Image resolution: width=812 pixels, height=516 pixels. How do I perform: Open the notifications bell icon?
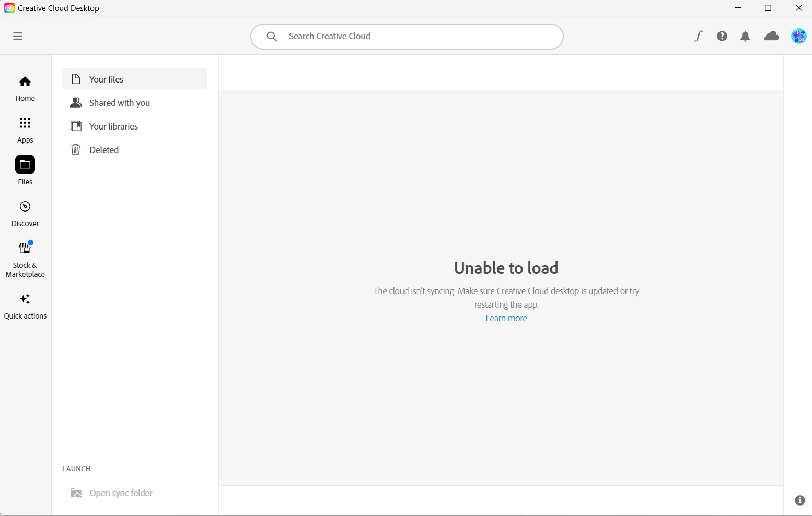pos(746,36)
